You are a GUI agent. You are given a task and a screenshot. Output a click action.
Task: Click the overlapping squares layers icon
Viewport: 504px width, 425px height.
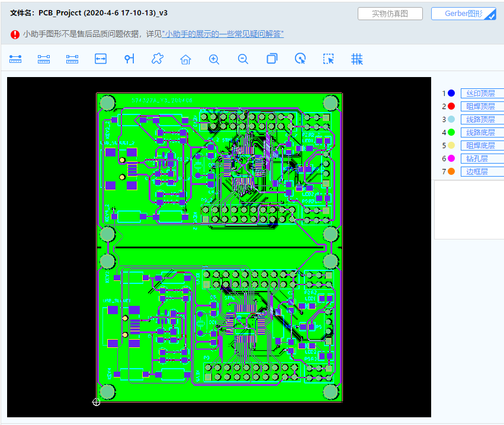[272, 59]
